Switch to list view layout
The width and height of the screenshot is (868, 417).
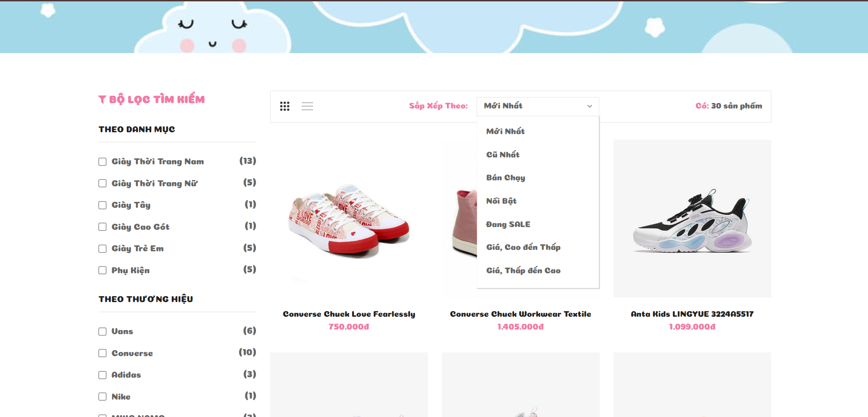(x=307, y=106)
